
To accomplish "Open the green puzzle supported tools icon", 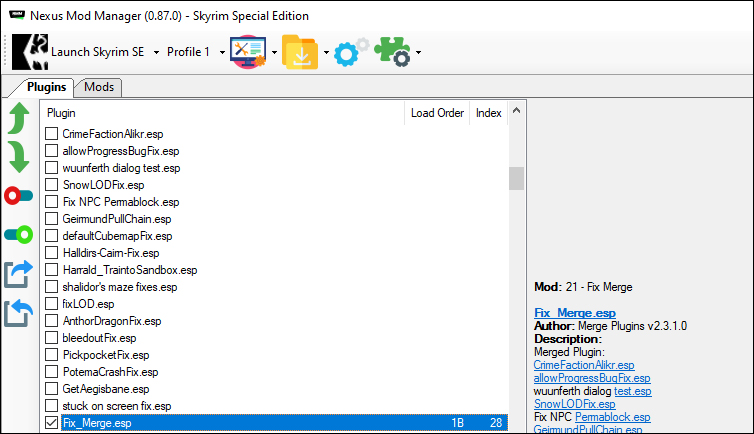I will (x=392, y=52).
